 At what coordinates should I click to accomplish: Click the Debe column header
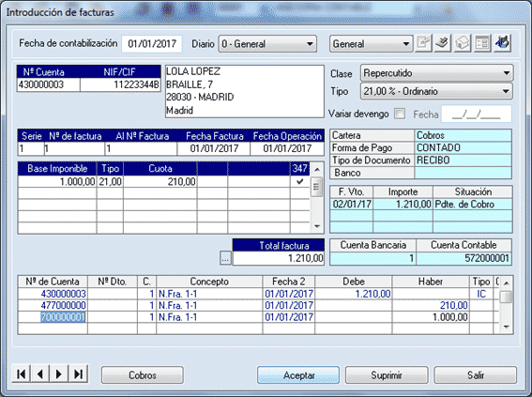pos(354,282)
